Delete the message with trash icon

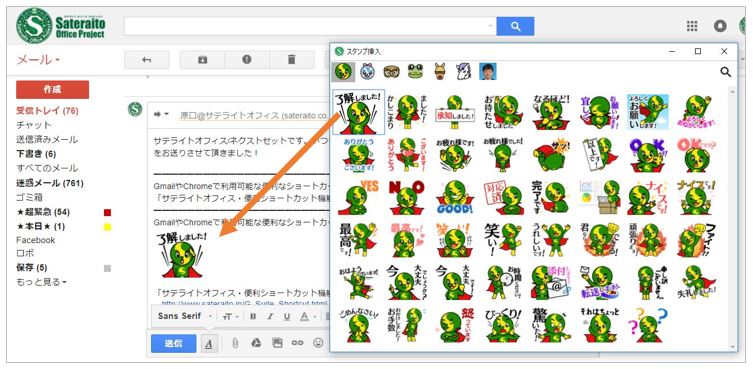[291, 60]
